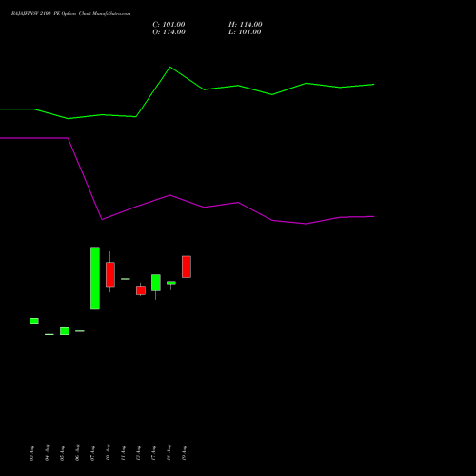
Task: Select the tallest green candlestick
Action: [95, 278]
